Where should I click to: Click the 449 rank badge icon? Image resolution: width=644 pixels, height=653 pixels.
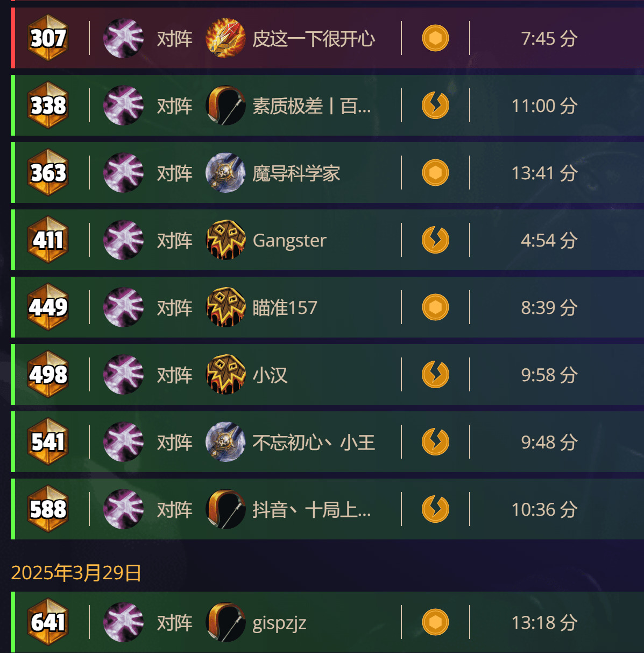(x=48, y=307)
